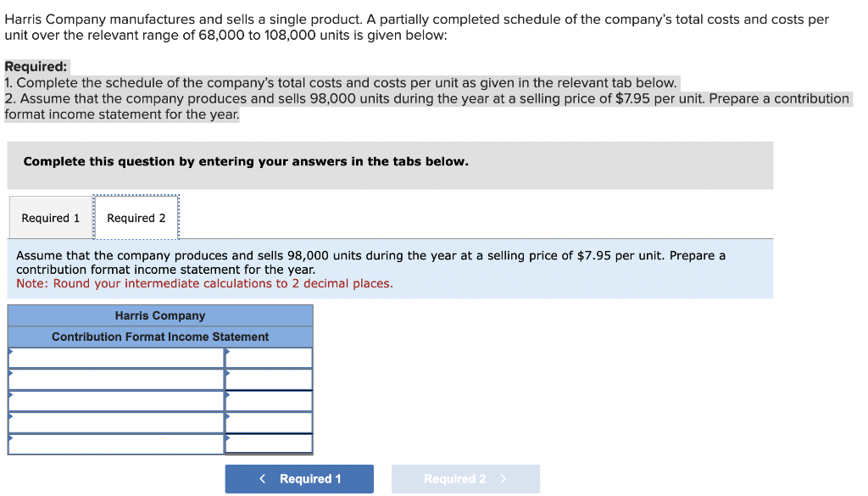Click blue triangle icon on second label cell
This screenshot has height=496, width=868.
pos(11,373)
